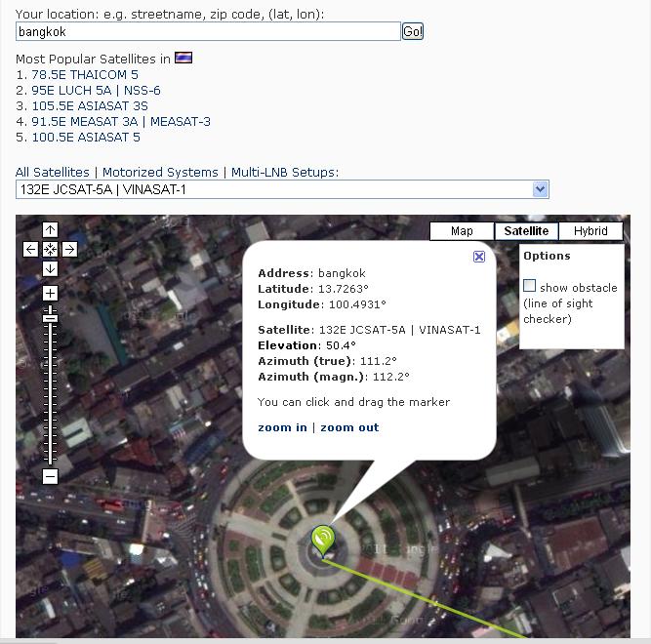Click the Elevation 50.4° value
Image resolution: width=651 pixels, height=644 pixels.
click(341, 345)
